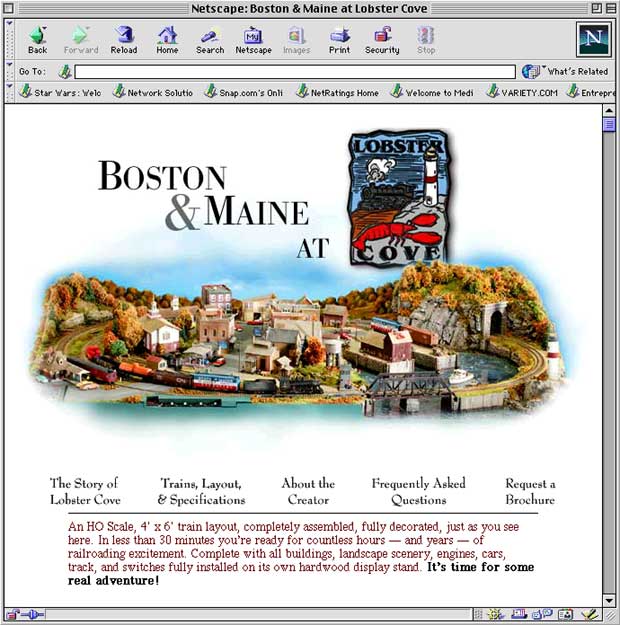Open the Security info button
Screen dimensions: 620x625
(x=382, y=40)
